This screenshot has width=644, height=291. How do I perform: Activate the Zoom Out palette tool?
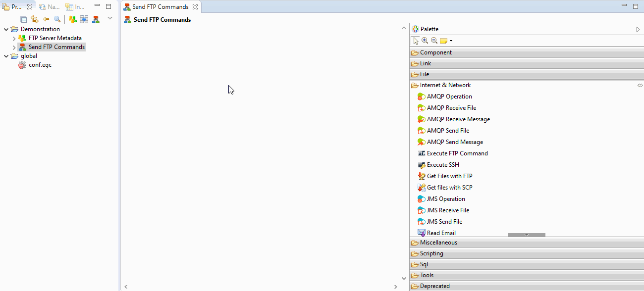434,40
